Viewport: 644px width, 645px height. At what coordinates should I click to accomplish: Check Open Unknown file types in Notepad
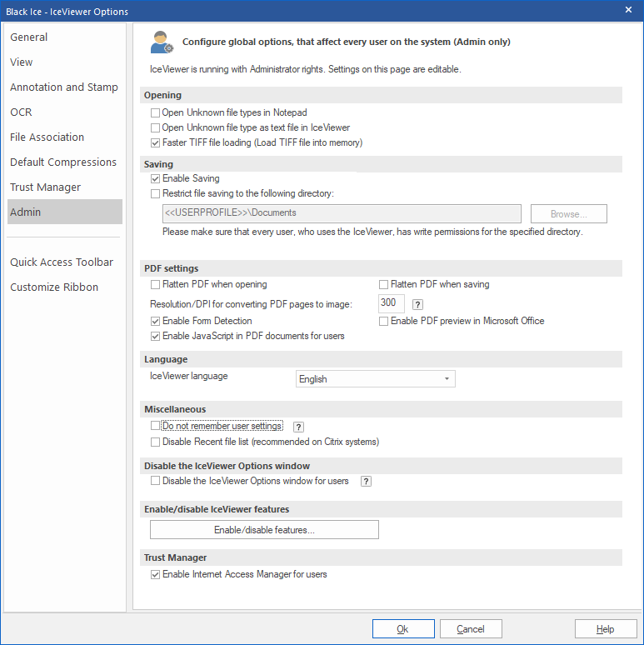coord(155,112)
